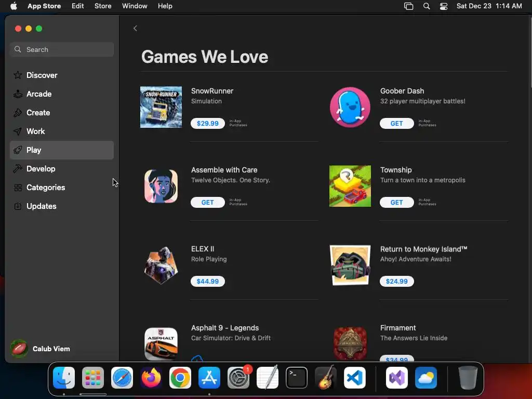Open the Create section

[62, 113]
